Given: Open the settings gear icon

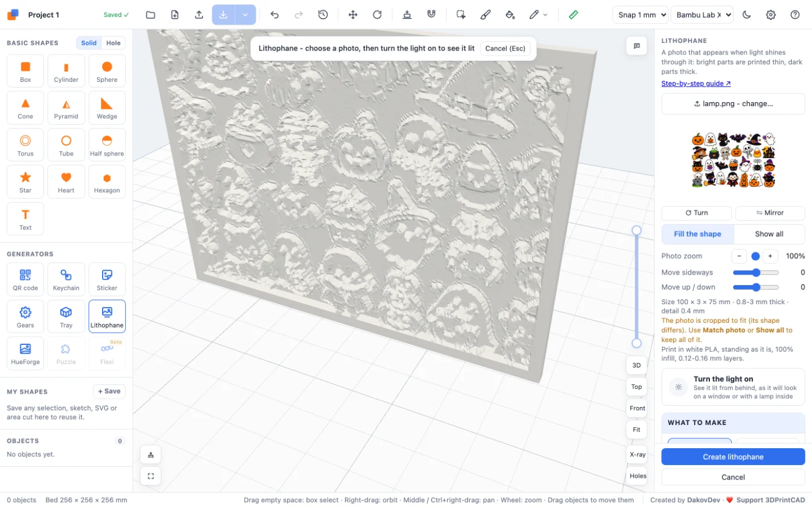Looking at the screenshot, I should 771,15.
